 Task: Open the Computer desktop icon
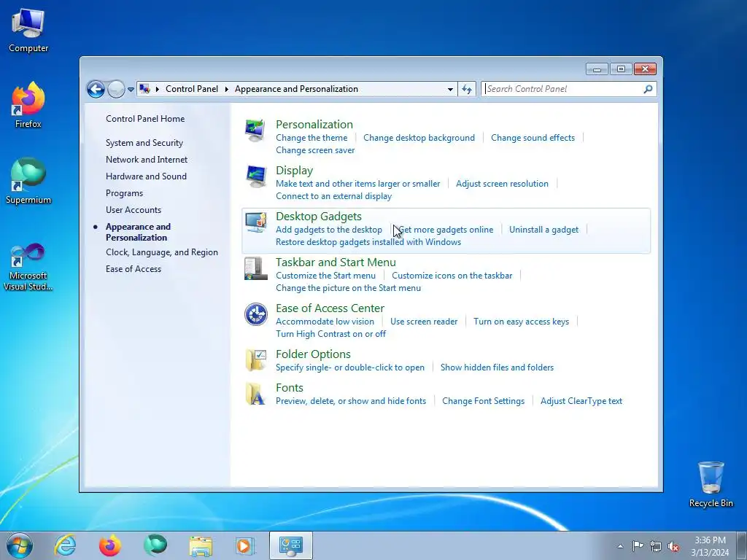pyautogui.click(x=28, y=30)
